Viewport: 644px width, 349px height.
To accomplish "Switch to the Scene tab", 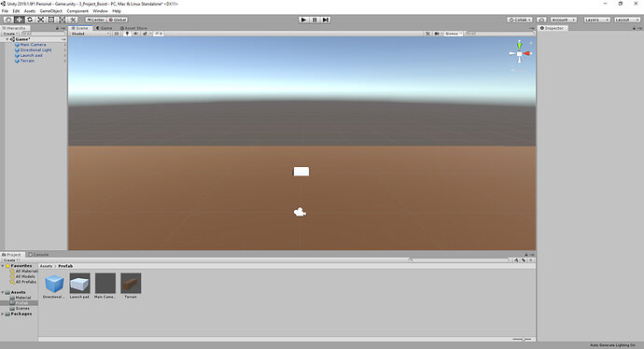I will [80, 28].
